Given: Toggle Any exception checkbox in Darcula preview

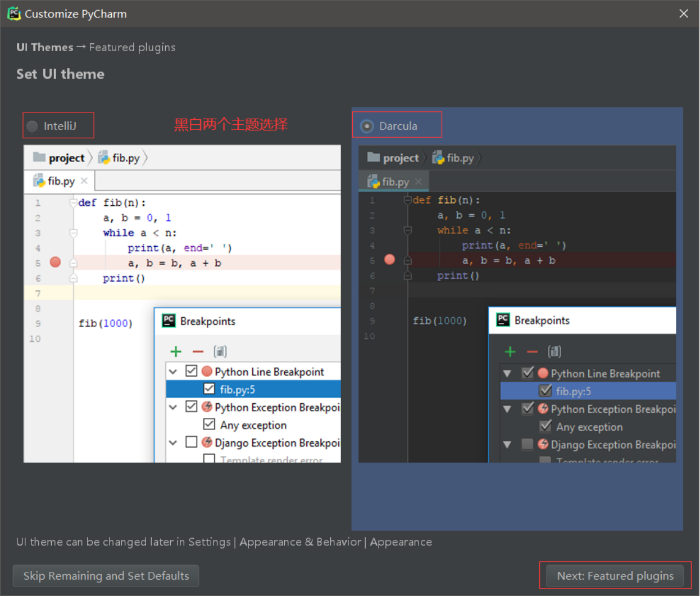Looking at the screenshot, I should [545, 426].
